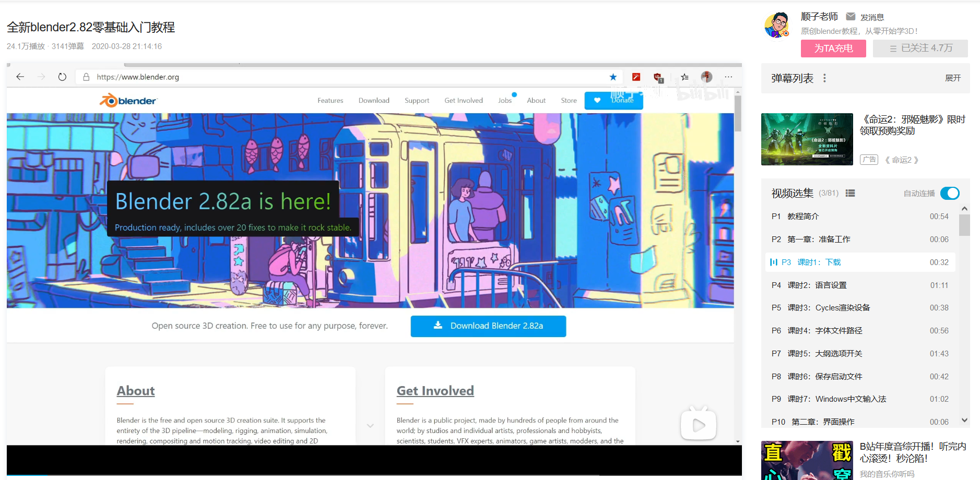The width and height of the screenshot is (980, 480).
Task: Open B站年度音综开播 recommendation title
Action: pos(913,452)
